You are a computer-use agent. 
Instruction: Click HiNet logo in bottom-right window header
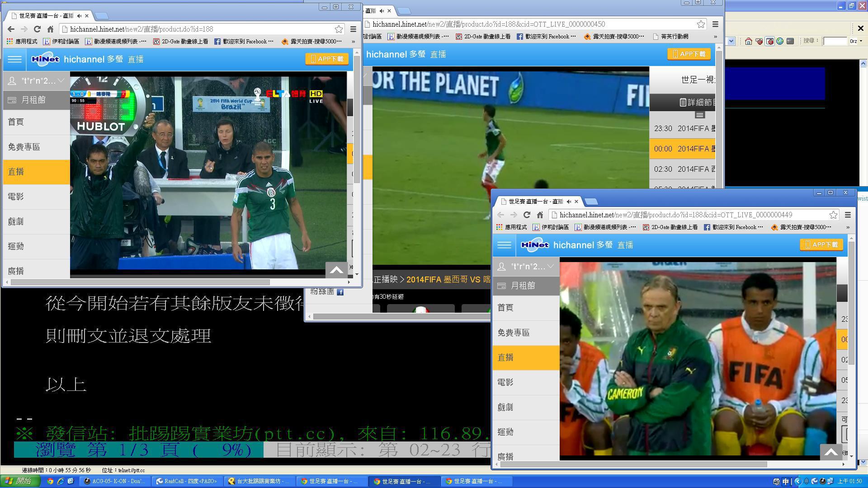click(x=534, y=245)
